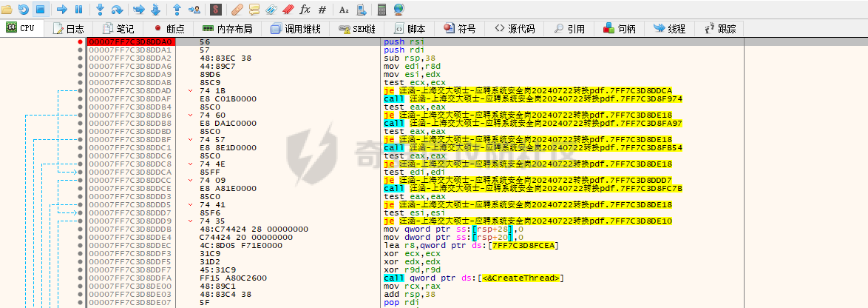Viewport: 868px width, 308px height.
Task: Open the Scylla plugin icon
Action: point(215,10)
